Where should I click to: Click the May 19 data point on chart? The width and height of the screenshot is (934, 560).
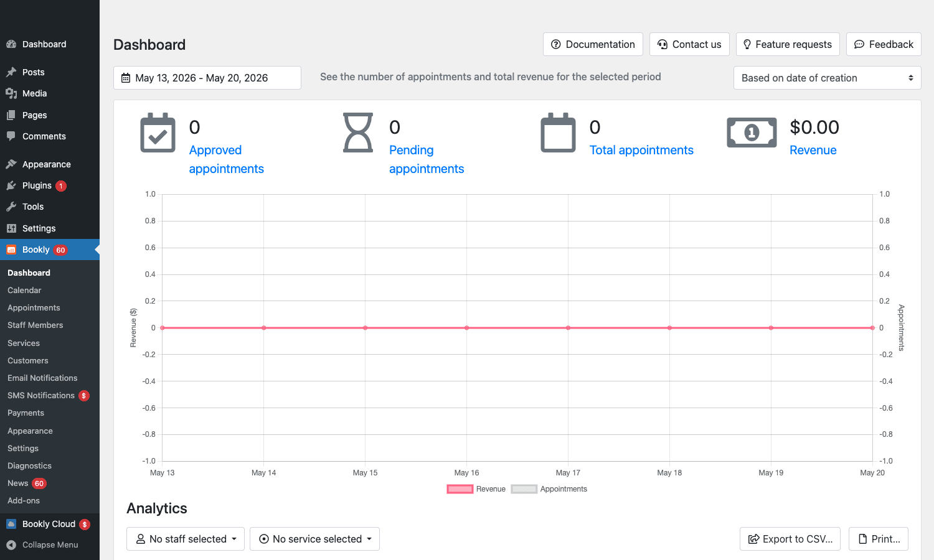click(x=771, y=328)
